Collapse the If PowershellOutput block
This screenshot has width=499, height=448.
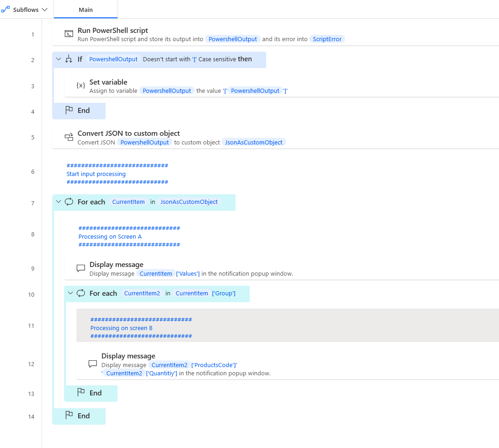[58, 59]
